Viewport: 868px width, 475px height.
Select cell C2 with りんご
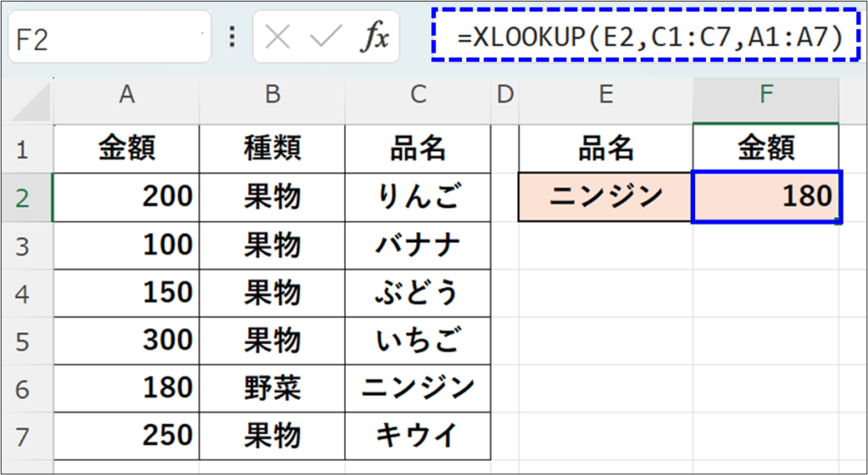pyautogui.click(x=417, y=197)
